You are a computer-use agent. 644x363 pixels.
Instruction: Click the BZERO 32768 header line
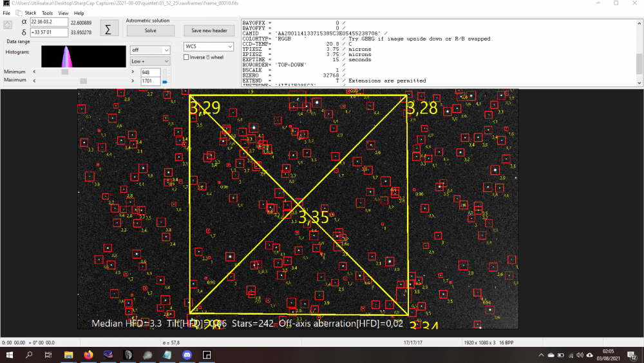pyautogui.click(x=294, y=75)
